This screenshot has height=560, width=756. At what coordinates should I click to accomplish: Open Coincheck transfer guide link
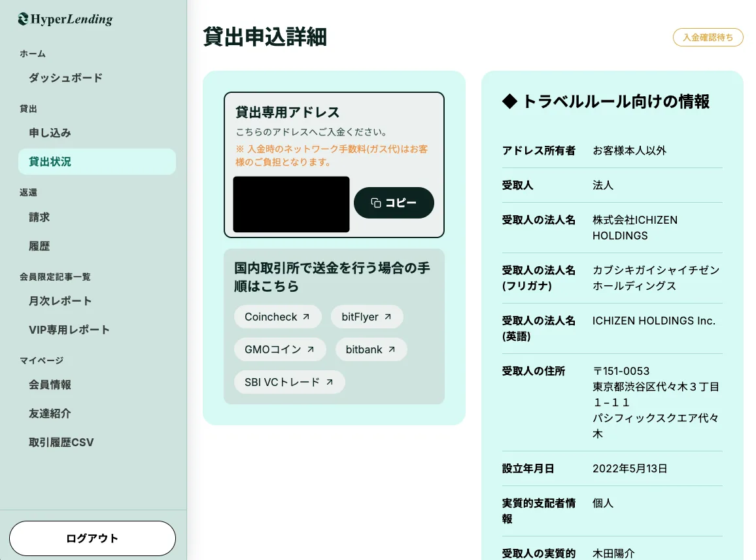[x=278, y=317]
